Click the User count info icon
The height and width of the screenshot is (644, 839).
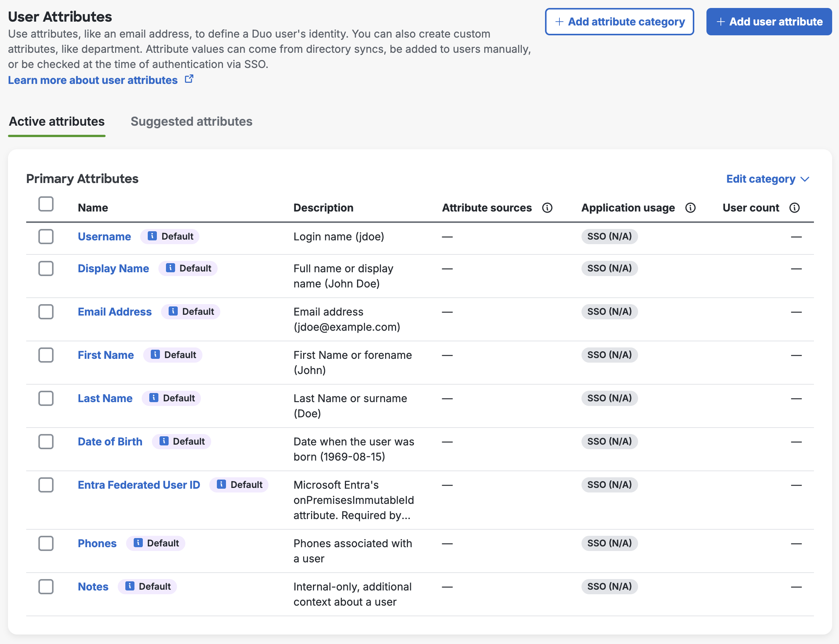pos(794,208)
